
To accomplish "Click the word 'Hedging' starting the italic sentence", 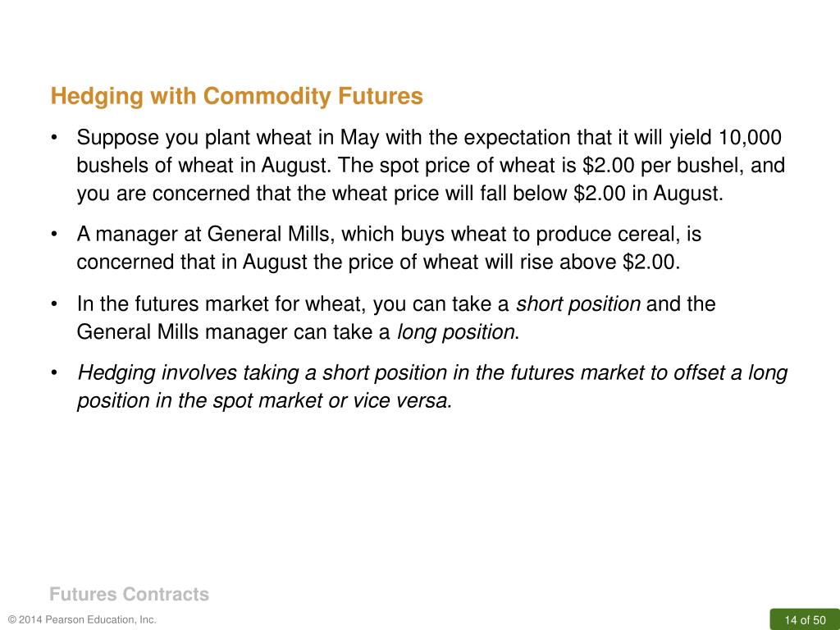I will coord(116,373).
